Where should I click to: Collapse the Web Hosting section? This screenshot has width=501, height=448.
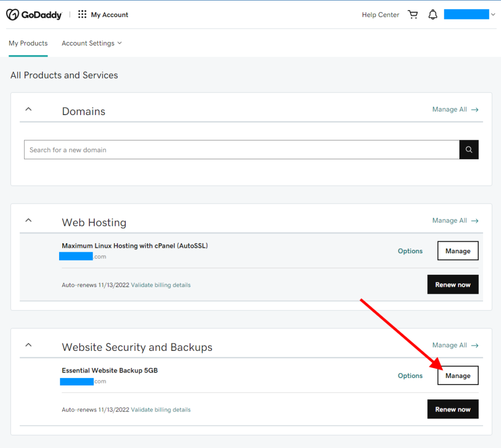point(29,220)
